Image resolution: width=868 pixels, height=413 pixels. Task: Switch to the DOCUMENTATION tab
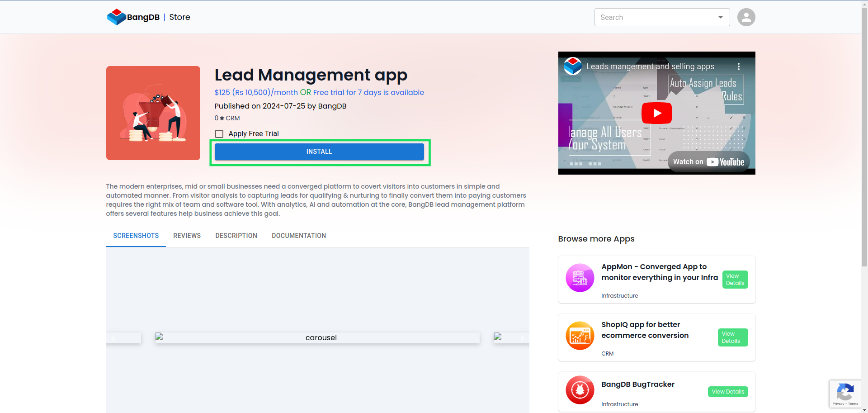coord(299,236)
